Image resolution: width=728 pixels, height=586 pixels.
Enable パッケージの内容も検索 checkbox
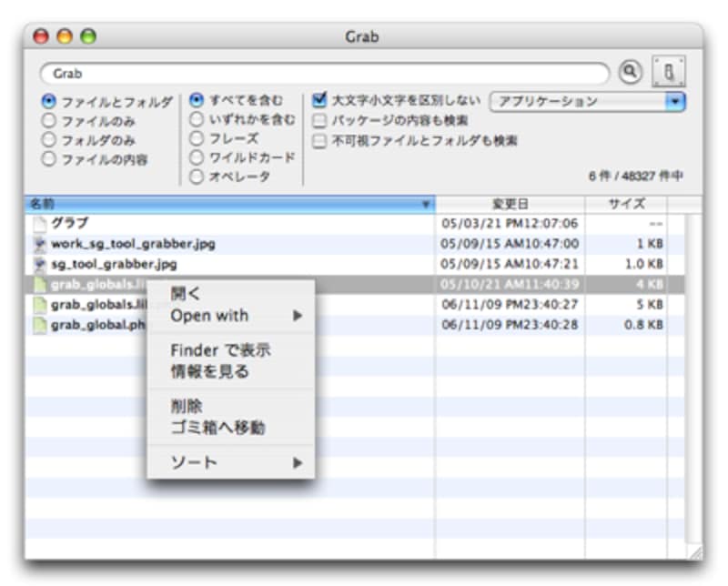tap(319, 121)
